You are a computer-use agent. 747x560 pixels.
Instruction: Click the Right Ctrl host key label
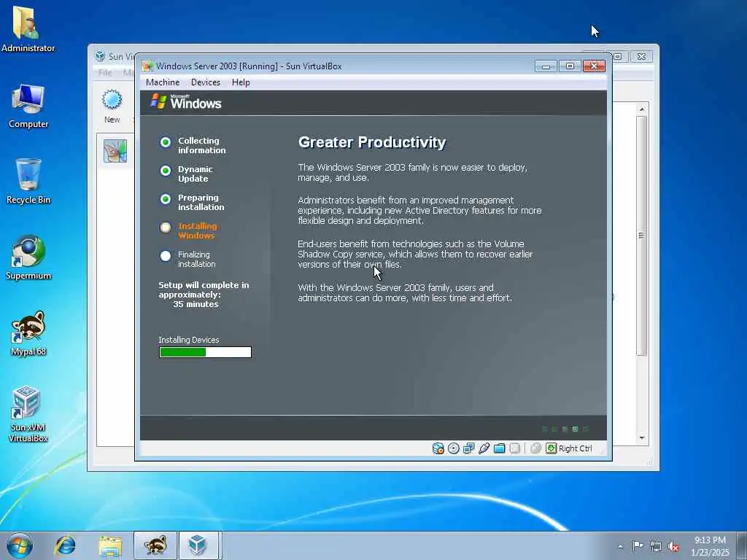pos(575,448)
